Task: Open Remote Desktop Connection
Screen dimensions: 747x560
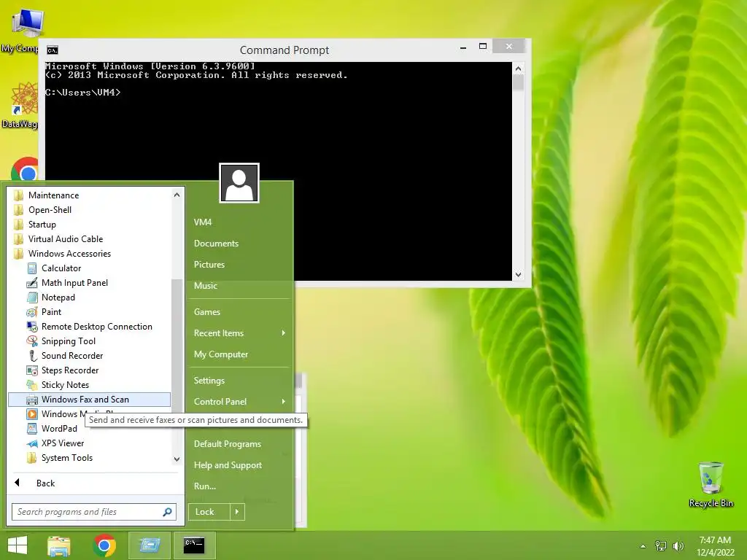Action: [89, 327]
